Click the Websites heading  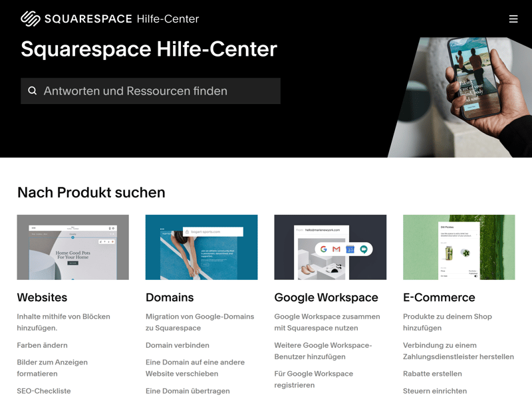tap(42, 297)
